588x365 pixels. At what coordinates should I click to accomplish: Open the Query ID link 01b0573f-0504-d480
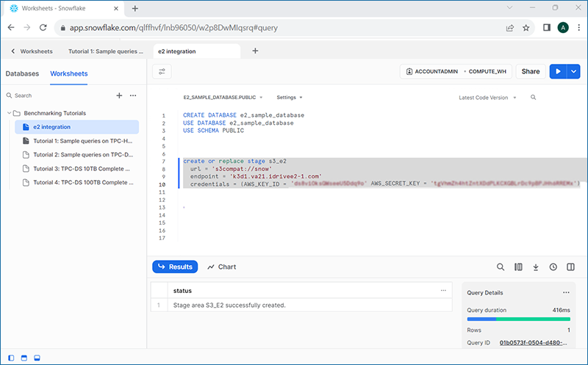[x=534, y=342]
